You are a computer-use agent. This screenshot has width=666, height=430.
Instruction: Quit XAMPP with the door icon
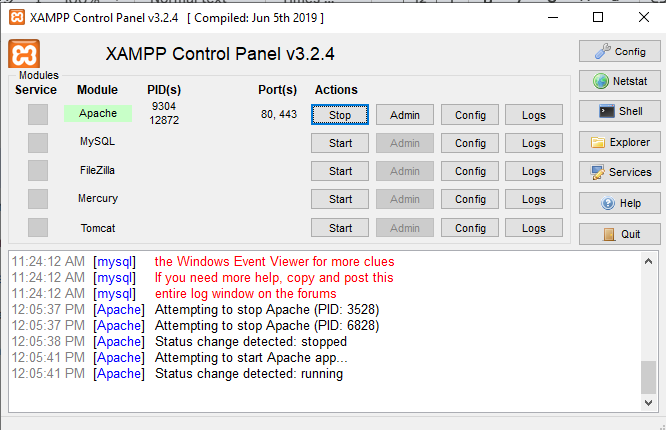coord(620,234)
